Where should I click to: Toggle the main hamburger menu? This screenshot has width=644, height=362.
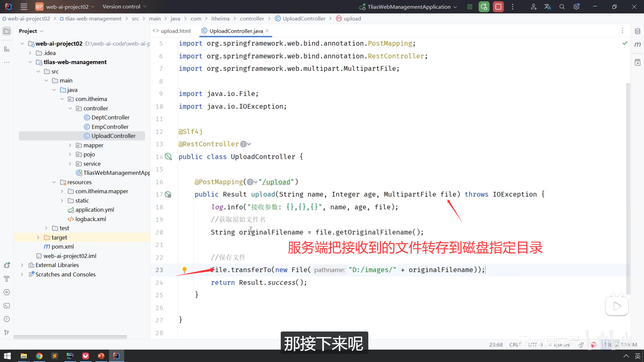coord(24,7)
